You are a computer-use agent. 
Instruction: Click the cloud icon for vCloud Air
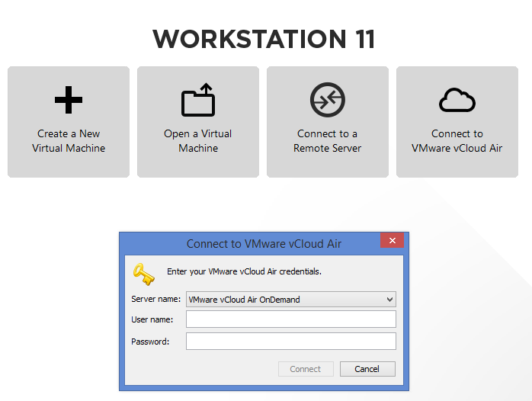457,100
